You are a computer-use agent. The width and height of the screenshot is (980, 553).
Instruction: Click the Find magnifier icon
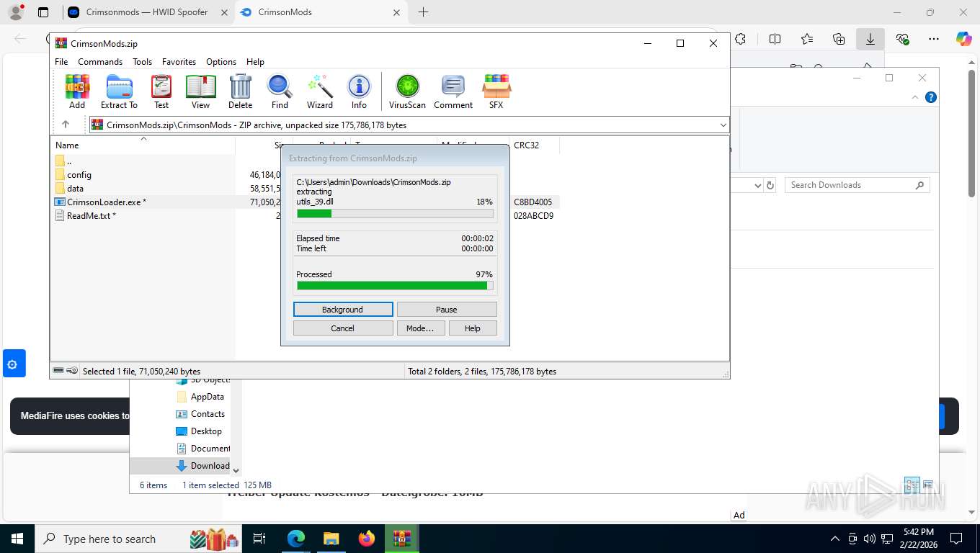[280, 91]
